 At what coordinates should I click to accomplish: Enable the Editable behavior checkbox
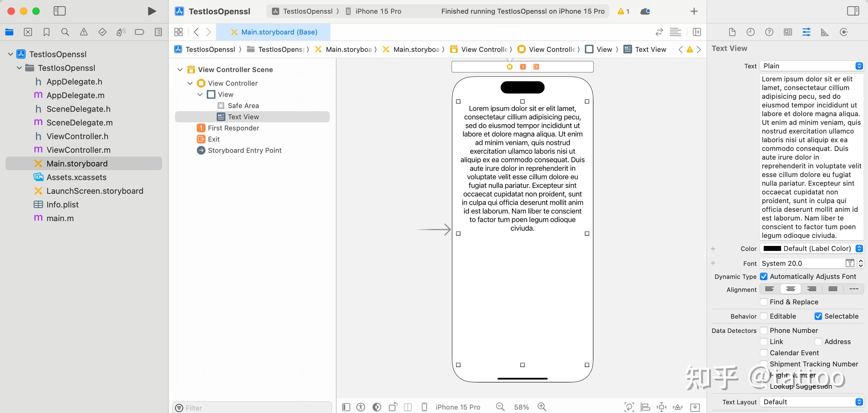(764, 316)
